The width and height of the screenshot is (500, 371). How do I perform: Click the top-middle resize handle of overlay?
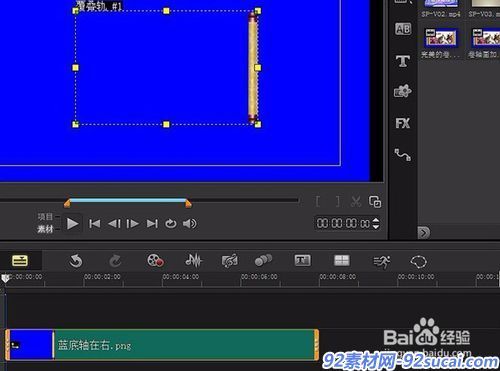pos(166,11)
